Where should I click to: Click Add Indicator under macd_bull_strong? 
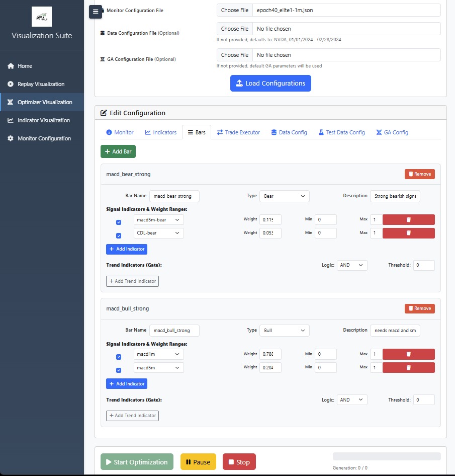tap(127, 384)
